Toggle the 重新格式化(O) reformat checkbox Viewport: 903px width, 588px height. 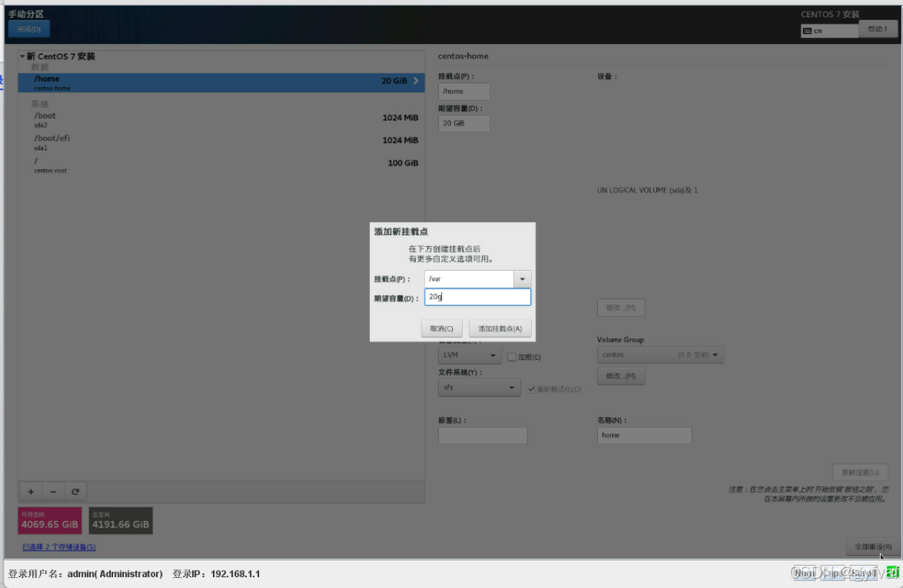pos(531,389)
